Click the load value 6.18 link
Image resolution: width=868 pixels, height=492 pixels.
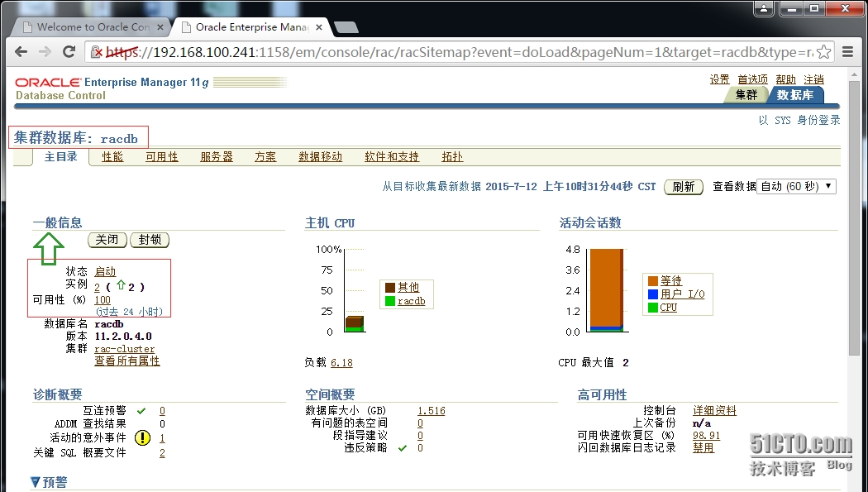coord(341,363)
